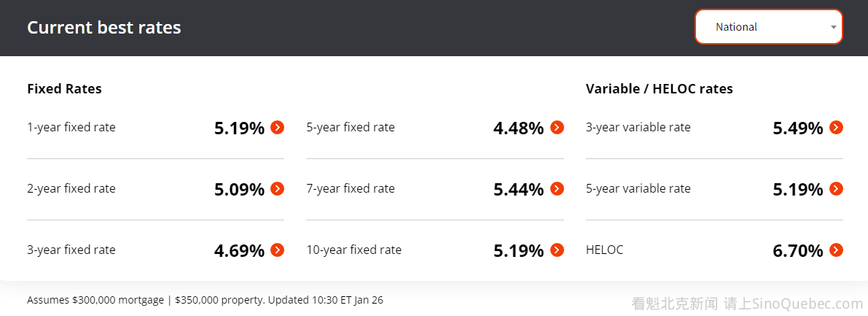The height and width of the screenshot is (316, 868).
Task: Click the 4.48% 5-year fixed rate value
Action: [518, 128]
